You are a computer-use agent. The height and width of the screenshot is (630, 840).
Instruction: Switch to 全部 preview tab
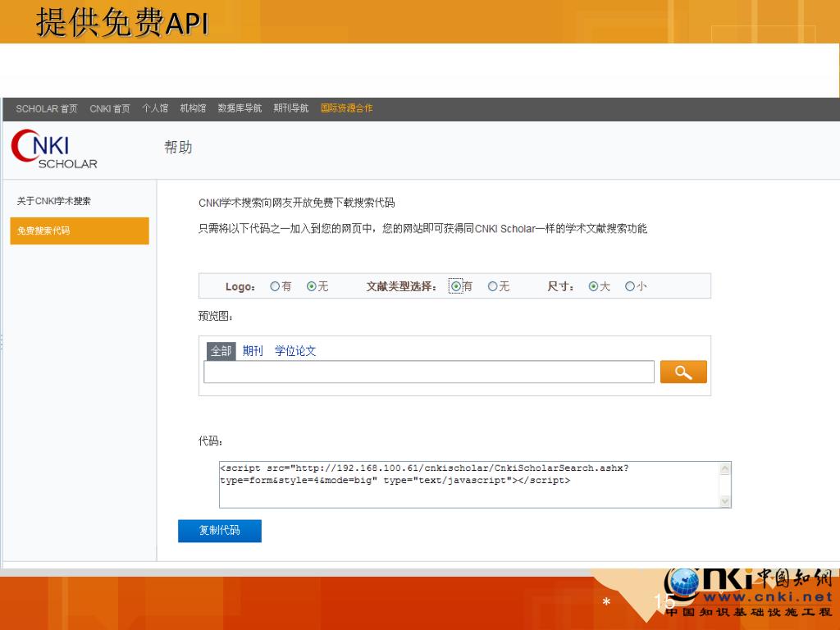[221, 351]
